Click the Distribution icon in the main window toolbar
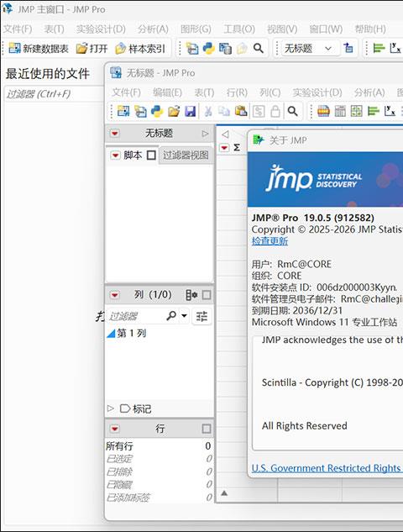Image resolution: width=403 pixels, height=532 pixels. (x=379, y=48)
